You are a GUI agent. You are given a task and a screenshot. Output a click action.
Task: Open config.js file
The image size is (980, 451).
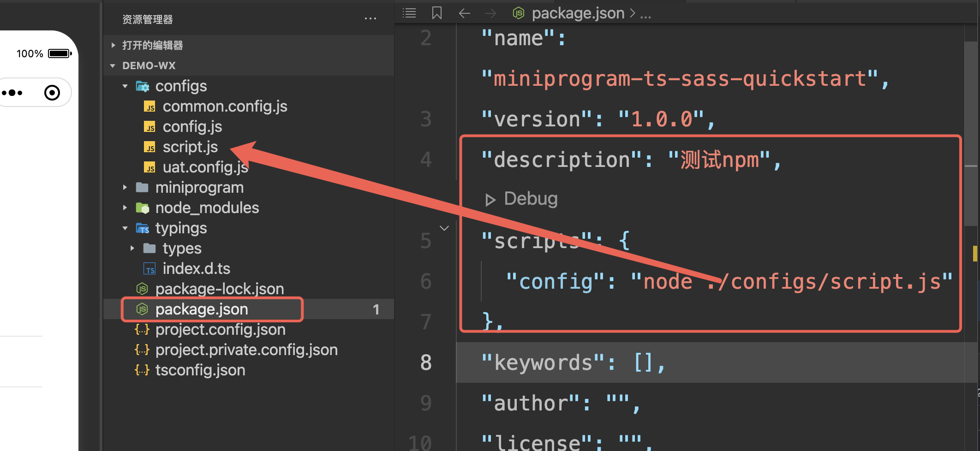click(x=192, y=127)
